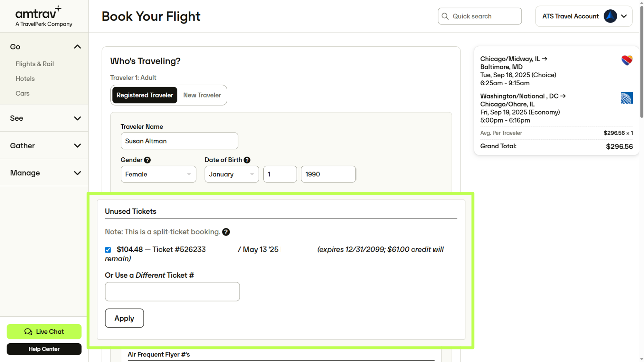Expand the Manage menu section
The width and height of the screenshot is (644, 362).
tap(77, 173)
